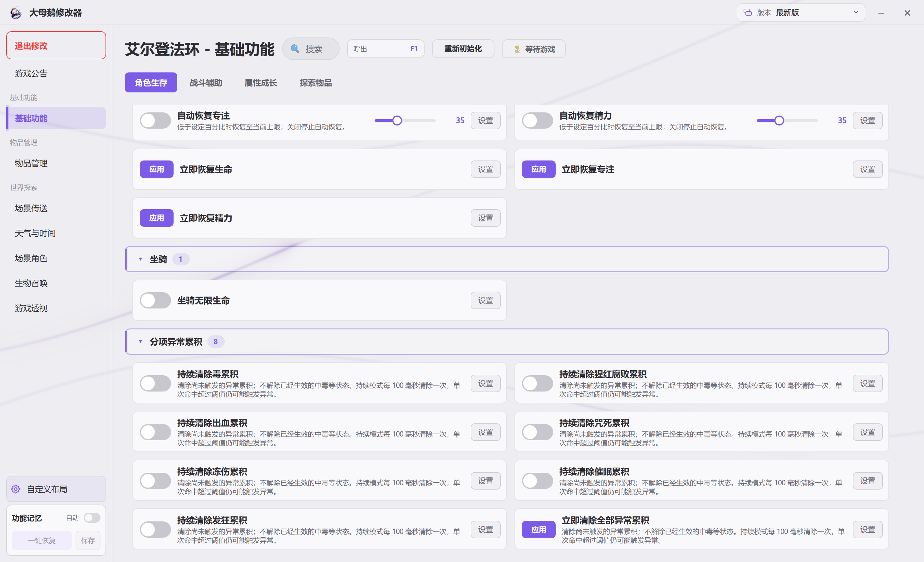Click the 重新初始化 button
The width and height of the screenshot is (924, 562).
point(463,49)
